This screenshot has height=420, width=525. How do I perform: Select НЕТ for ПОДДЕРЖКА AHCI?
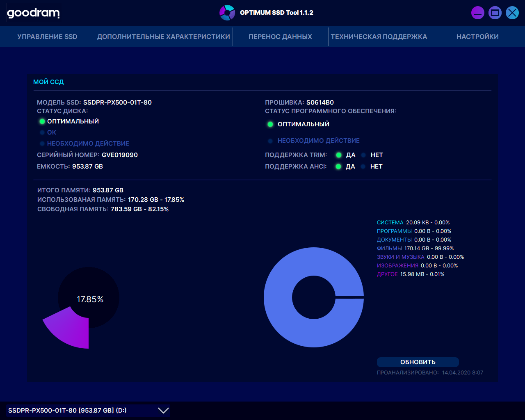pyautogui.click(x=363, y=167)
